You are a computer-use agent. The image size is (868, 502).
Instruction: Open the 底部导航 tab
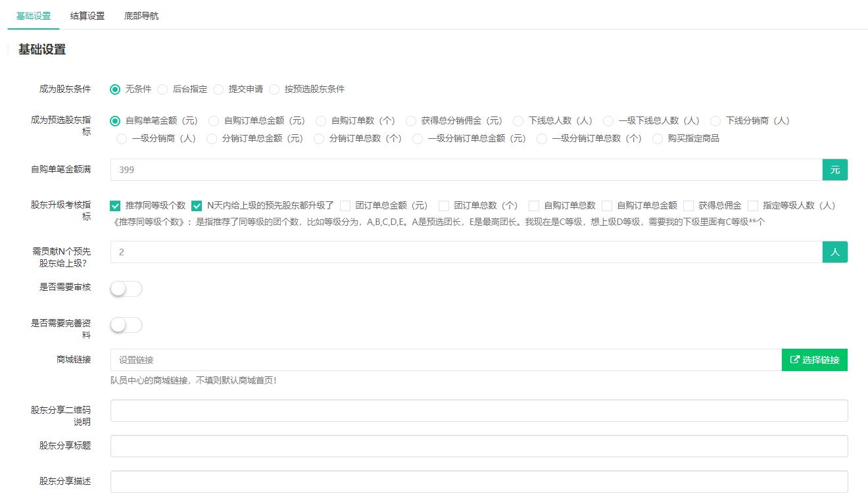tap(141, 16)
